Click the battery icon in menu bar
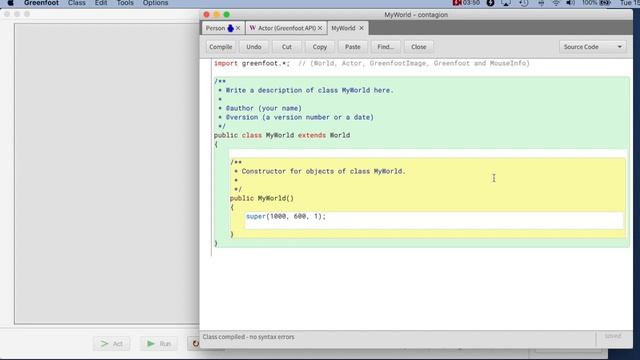This screenshot has width=640, height=360. [x=605, y=3]
